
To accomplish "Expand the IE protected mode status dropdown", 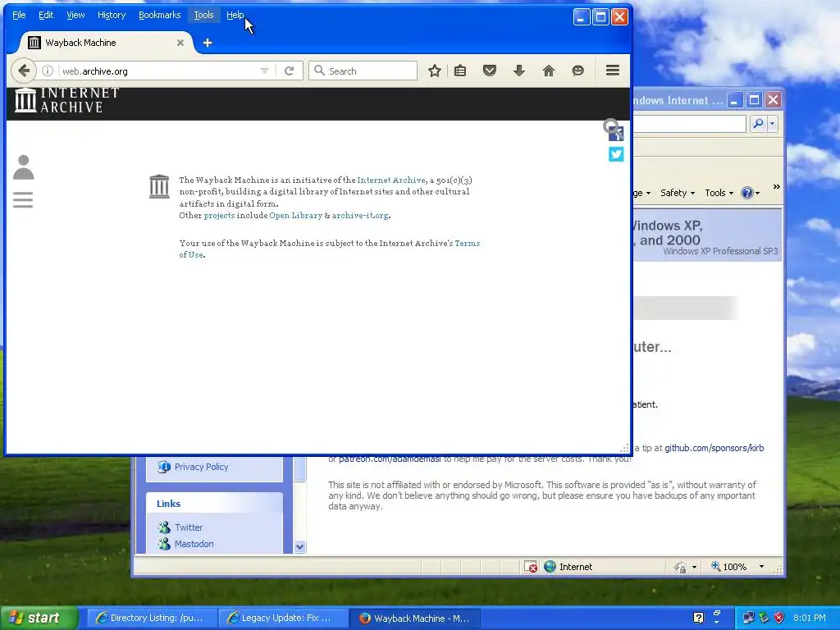I will tap(694, 567).
